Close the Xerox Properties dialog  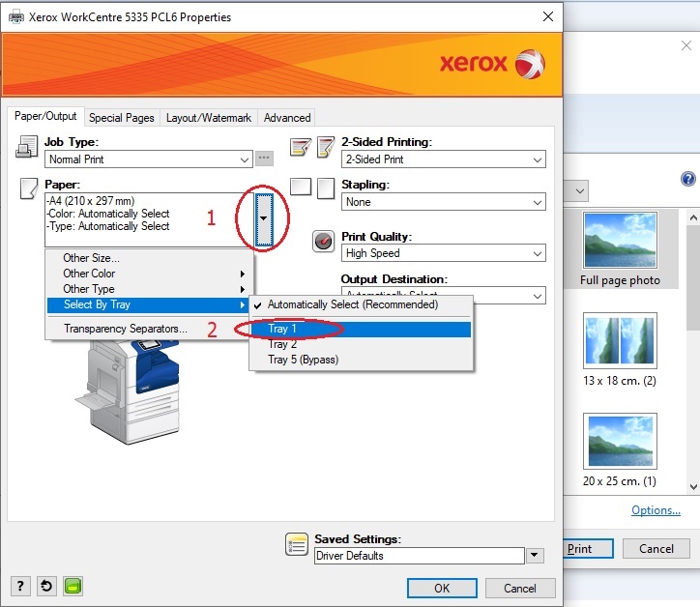[548, 16]
